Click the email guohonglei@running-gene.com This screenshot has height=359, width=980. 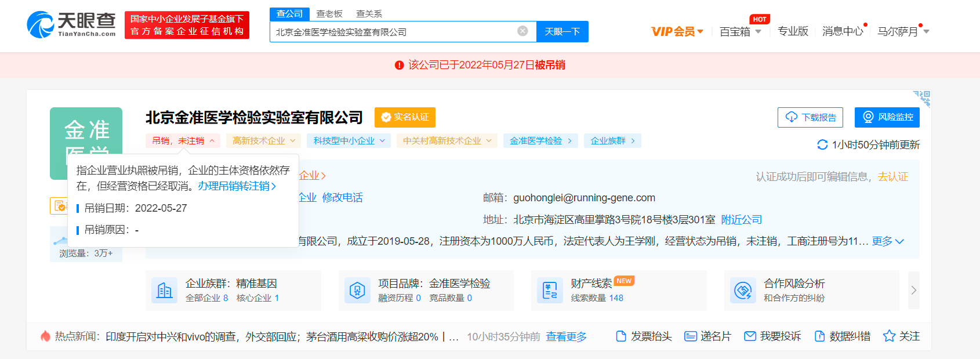coord(584,198)
